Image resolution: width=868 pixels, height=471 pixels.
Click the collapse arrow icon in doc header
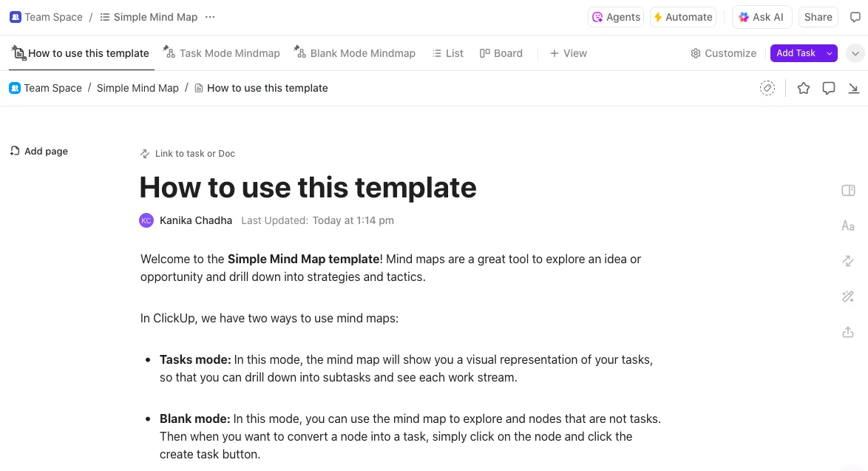(x=853, y=88)
